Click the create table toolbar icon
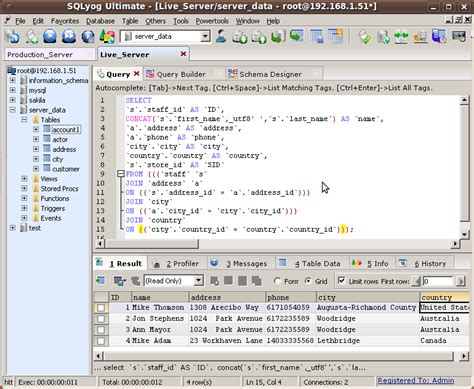The image size is (474, 389). pyautogui.click(x=317, y=36)
